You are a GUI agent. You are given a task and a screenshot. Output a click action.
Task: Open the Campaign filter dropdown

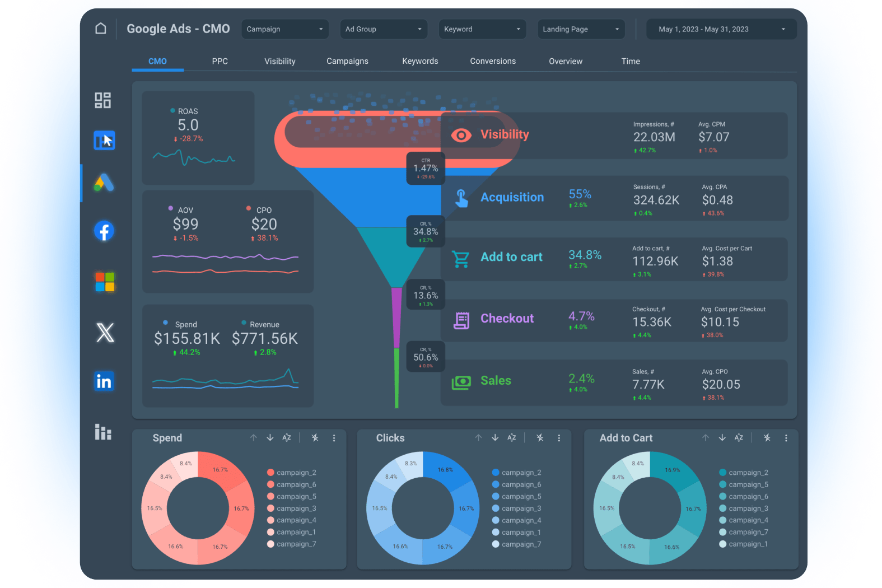click(x=285, y=29)
